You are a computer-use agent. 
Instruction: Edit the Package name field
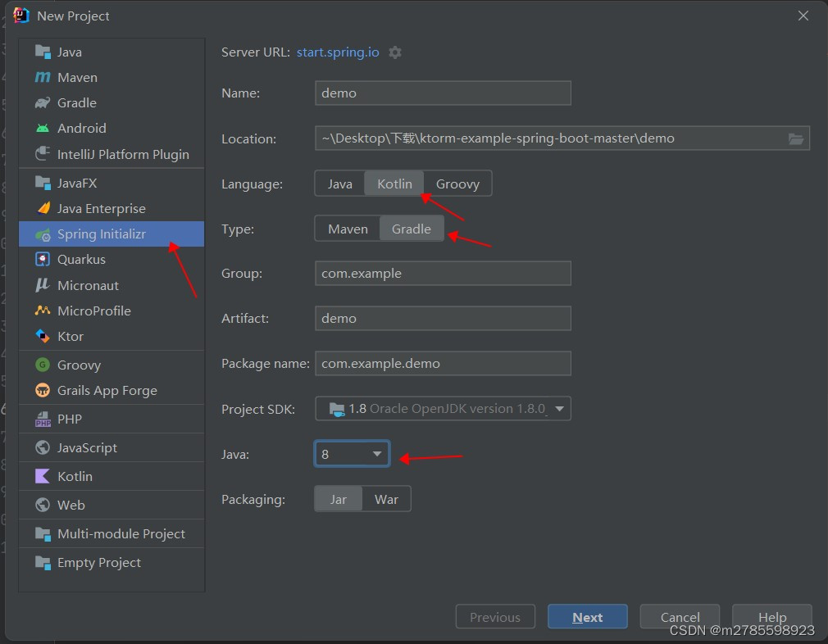pos(443,363)
